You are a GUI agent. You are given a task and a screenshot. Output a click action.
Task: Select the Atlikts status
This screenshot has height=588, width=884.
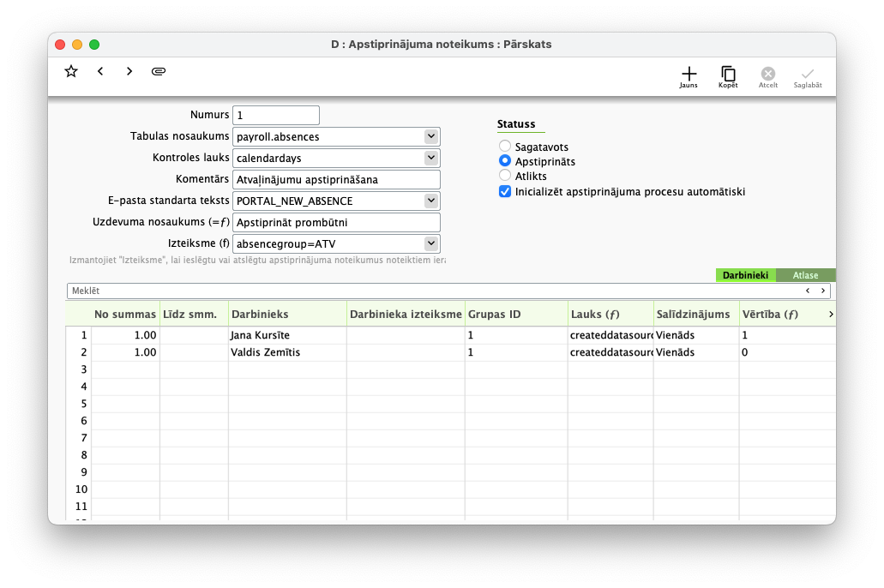504,176
